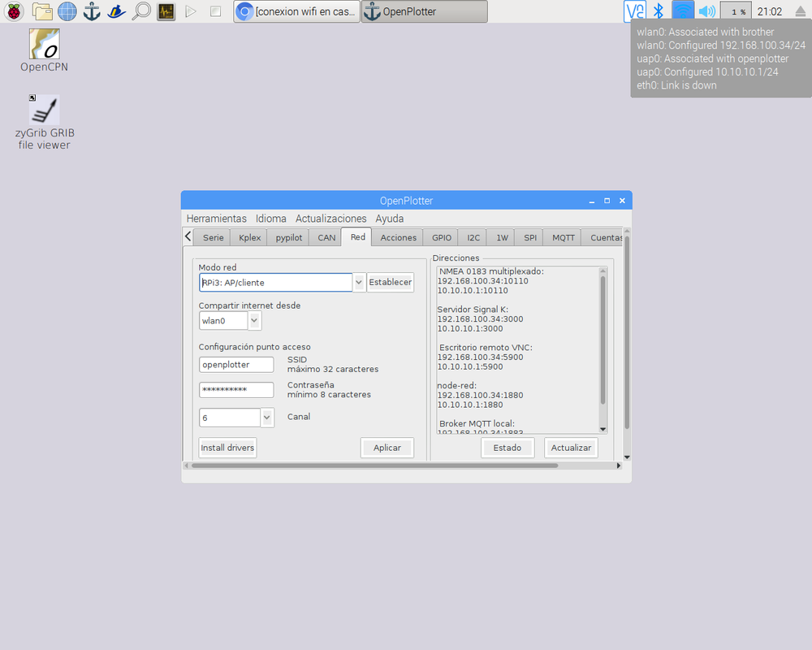Expand the Modo red dropdown arrow
The width and height of the screenshot is (812, 650).
359,283
